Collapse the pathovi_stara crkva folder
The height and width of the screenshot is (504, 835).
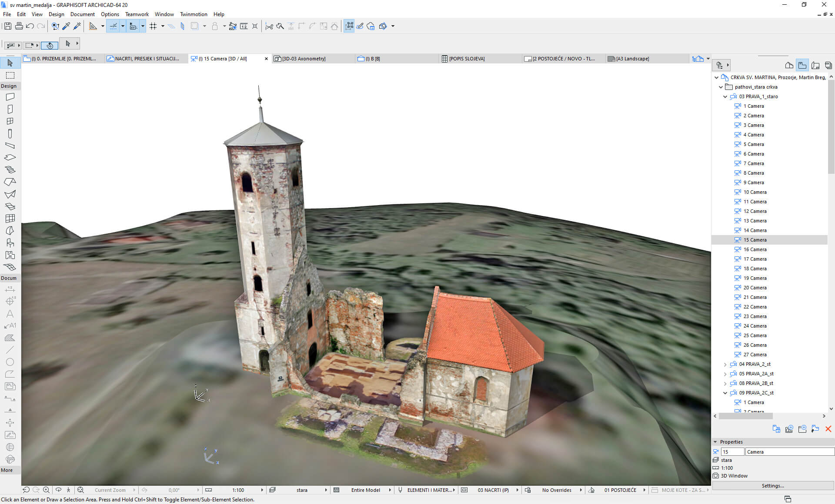tap(721, 87)
